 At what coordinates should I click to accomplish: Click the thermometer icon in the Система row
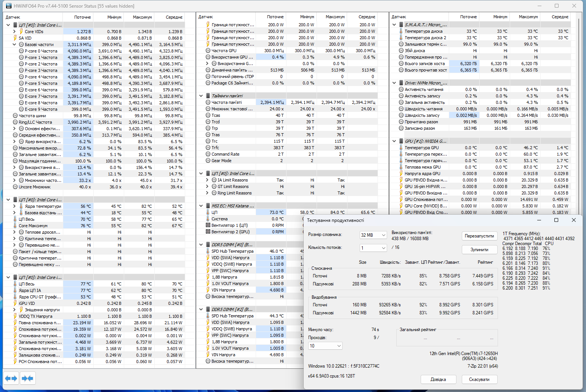pos(208,219)
